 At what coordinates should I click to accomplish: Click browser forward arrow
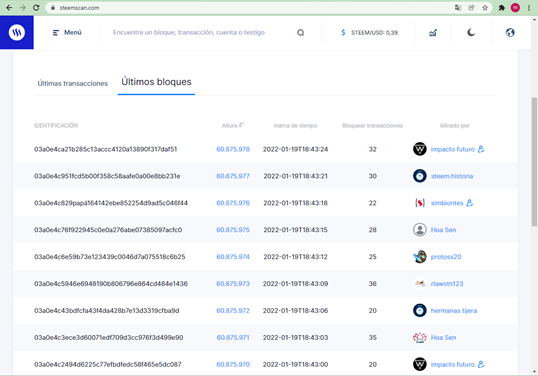point(23,8)
